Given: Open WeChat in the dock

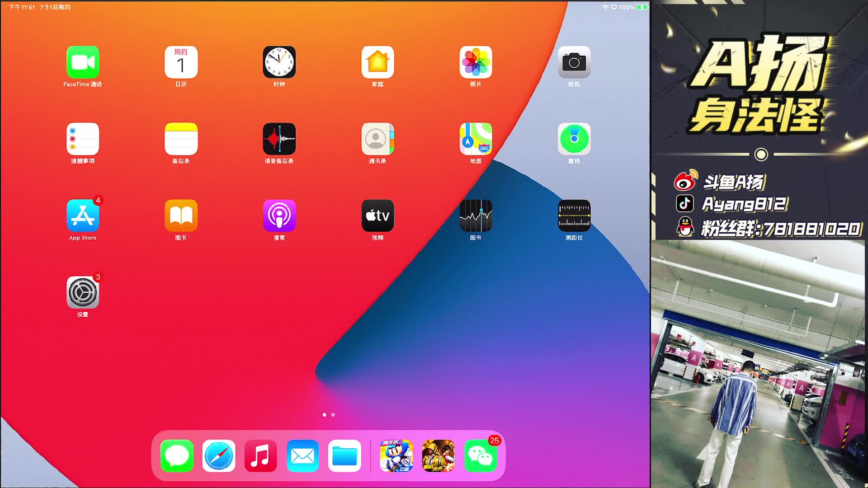Looking at the screenshot, I should (481, 456).
